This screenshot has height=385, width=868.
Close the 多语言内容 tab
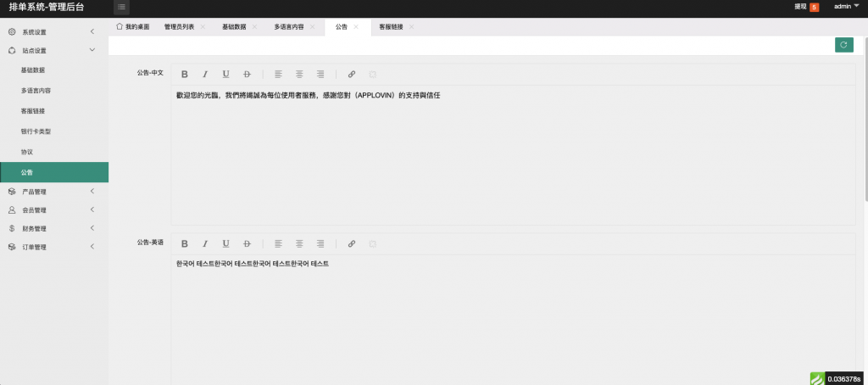pyautogui.click(x=312, y=26)
